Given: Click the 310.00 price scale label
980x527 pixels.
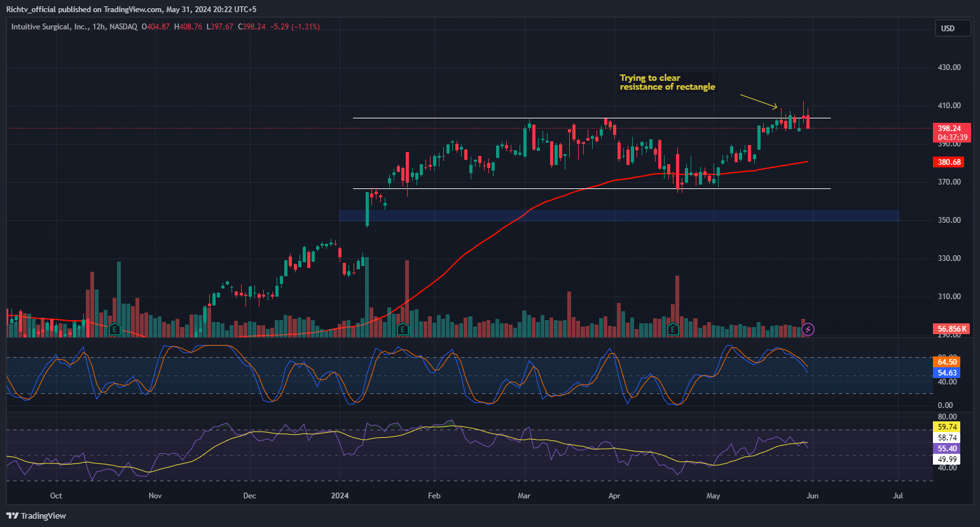Looking at the screenshot, I should click(x=949, y=297).
